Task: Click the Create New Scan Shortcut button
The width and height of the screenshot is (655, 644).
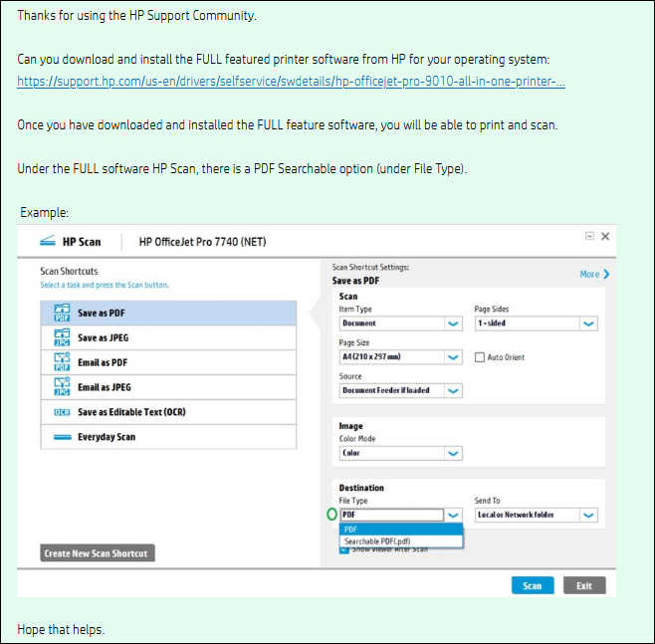Action: tap(97, 553)
